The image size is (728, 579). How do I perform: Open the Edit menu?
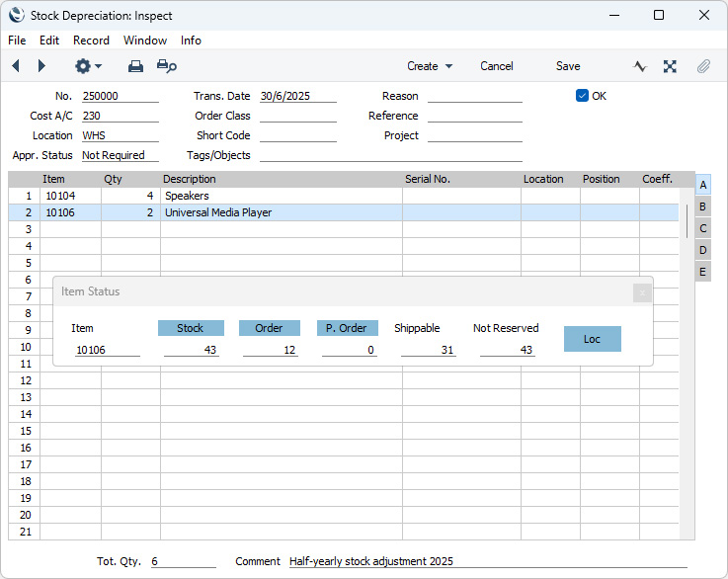(49, 41)
